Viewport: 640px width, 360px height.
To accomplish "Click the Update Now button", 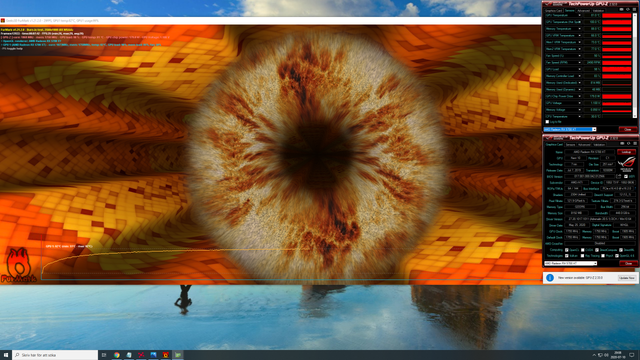I will coord(627,278).
